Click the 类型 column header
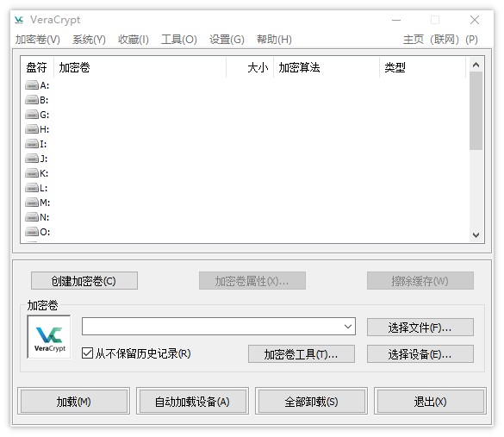The width and height of the screenshot is (504, 437). click(422, 67)
